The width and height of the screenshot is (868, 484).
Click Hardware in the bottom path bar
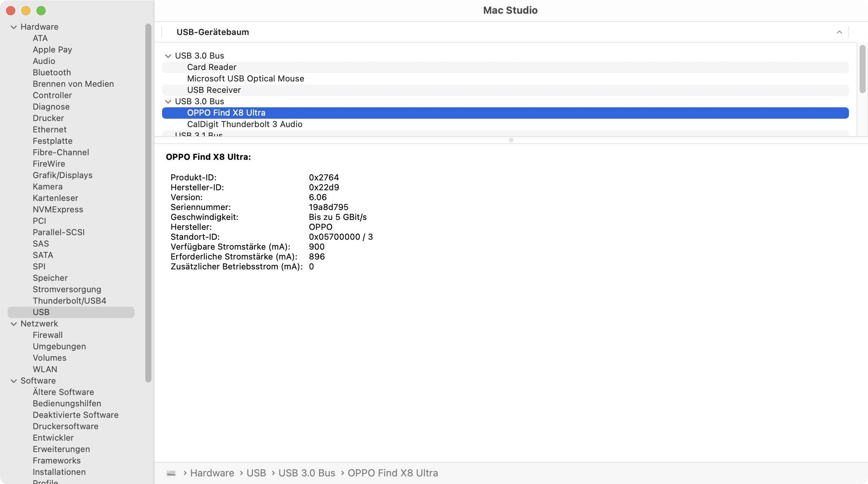(x=212, y=473)
